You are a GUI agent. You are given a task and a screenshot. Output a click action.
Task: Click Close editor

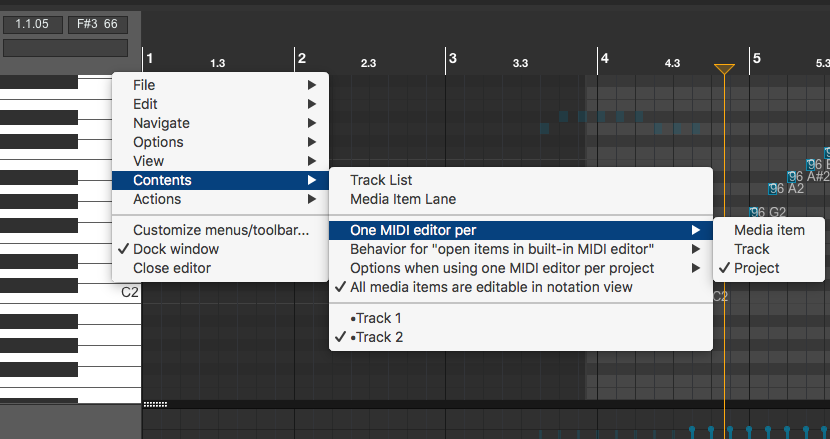(x=172, y=268)
